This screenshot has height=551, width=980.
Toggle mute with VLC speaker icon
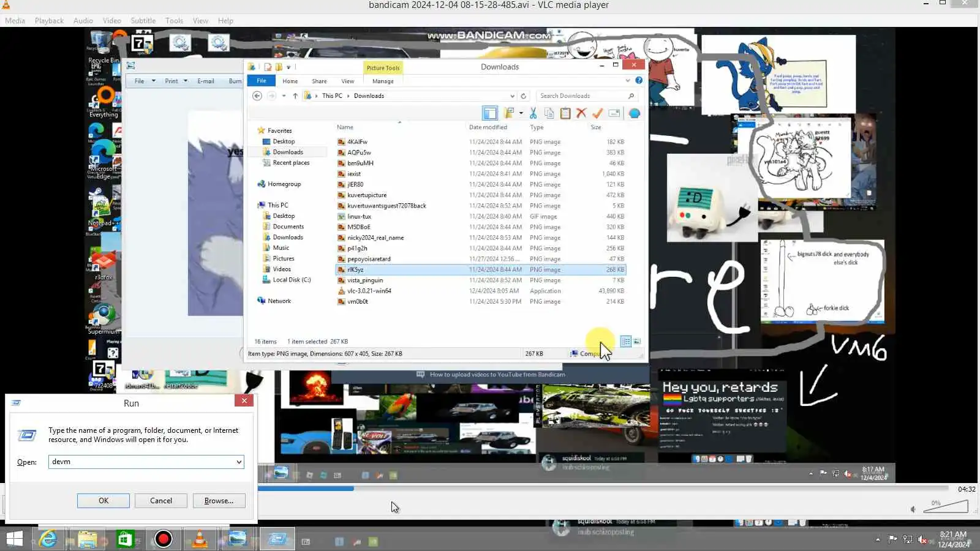click(x=913, y=509)
